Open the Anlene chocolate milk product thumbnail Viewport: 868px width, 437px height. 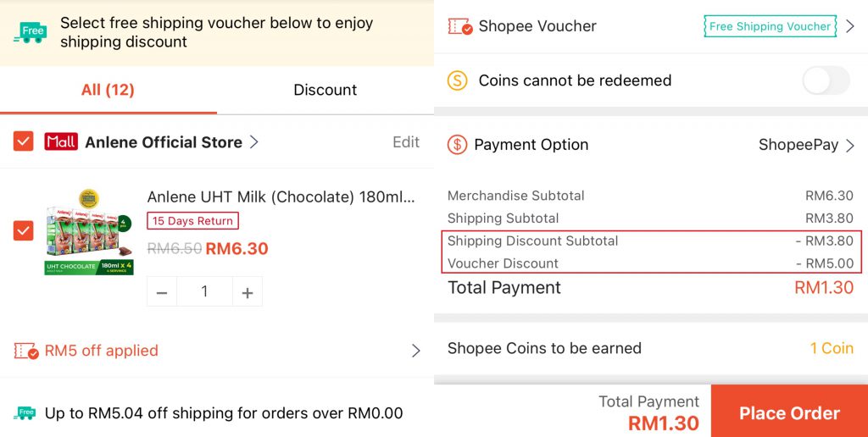pyautogui.click(x=89, y=232)
